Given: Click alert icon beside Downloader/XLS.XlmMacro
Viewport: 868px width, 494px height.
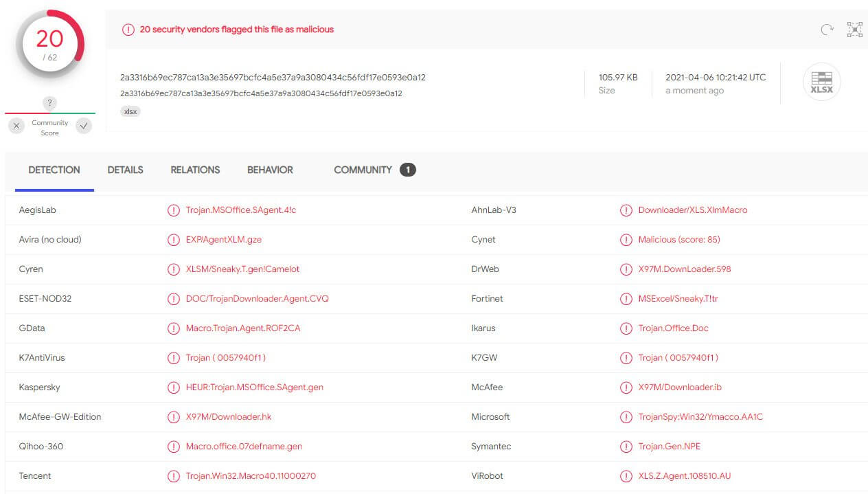Looking at the screenshot, I should (x=626, y=210).
